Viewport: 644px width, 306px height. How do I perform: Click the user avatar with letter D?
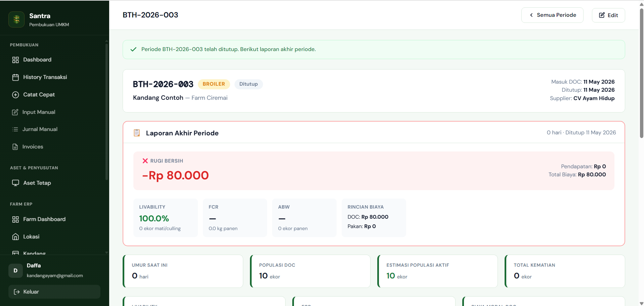click(15, 271)
